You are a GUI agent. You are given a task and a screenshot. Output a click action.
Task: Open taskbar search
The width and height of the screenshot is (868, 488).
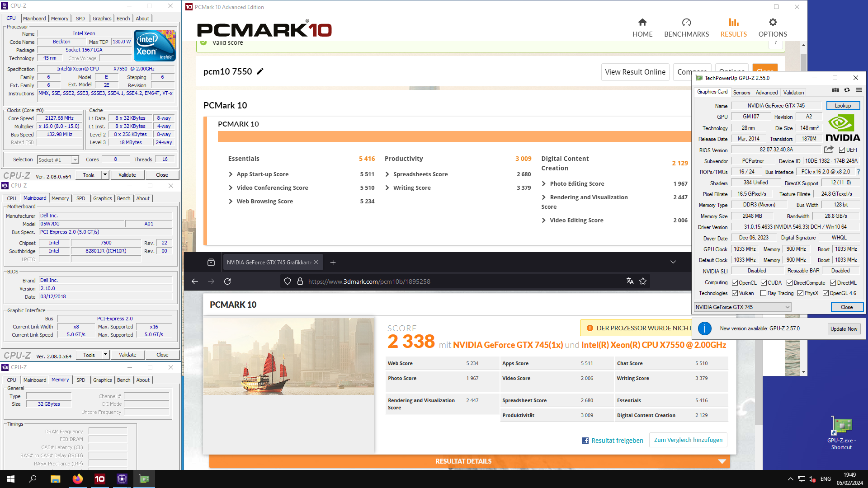point(33,479)
